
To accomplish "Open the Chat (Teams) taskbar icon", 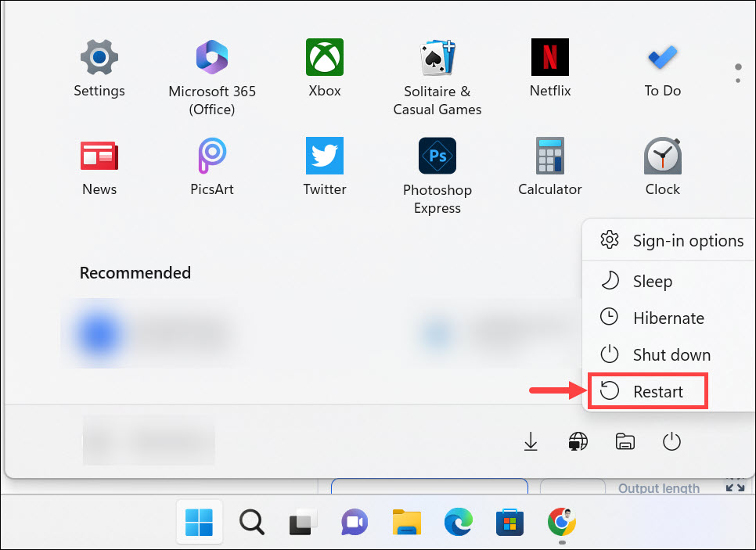I will [355, 522].
